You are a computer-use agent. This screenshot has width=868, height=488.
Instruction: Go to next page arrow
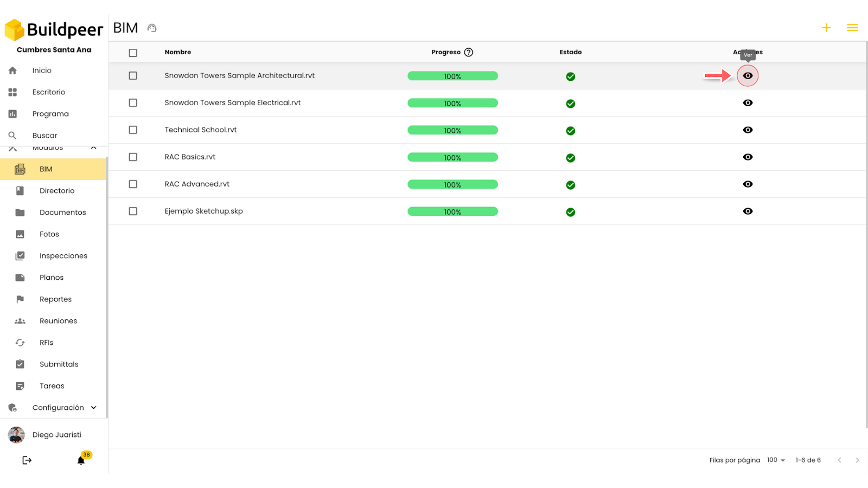coord(857,460)
